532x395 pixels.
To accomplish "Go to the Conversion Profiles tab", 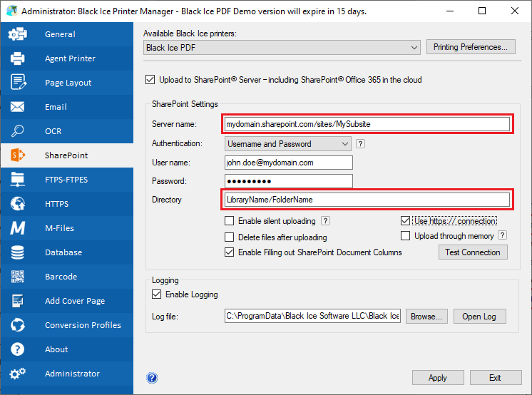I will click(x=83, y=325).
